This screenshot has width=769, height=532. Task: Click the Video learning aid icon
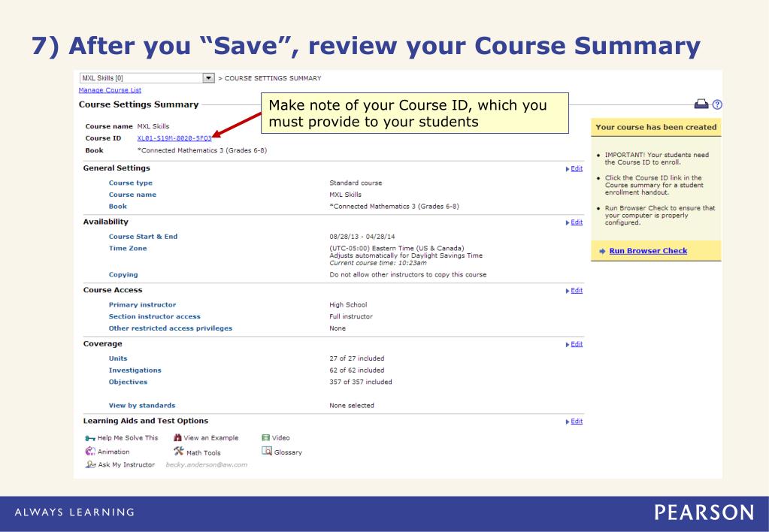pyautogui.click(x=266, y=437)
